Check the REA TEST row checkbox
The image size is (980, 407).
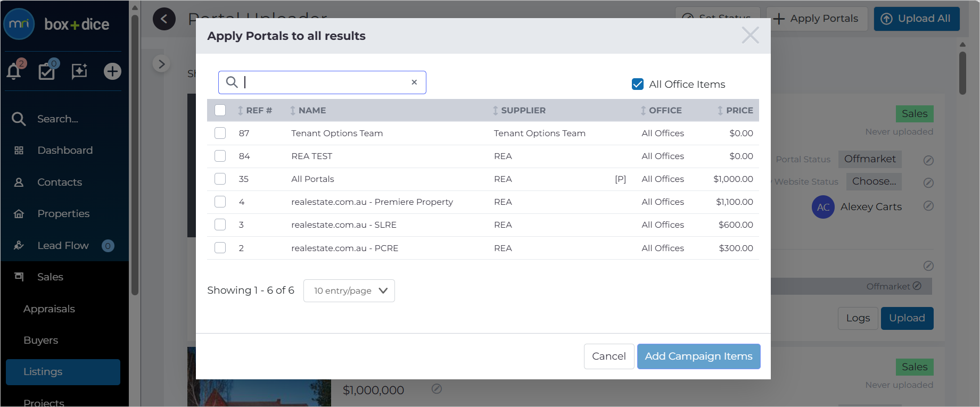pos(220,156)
